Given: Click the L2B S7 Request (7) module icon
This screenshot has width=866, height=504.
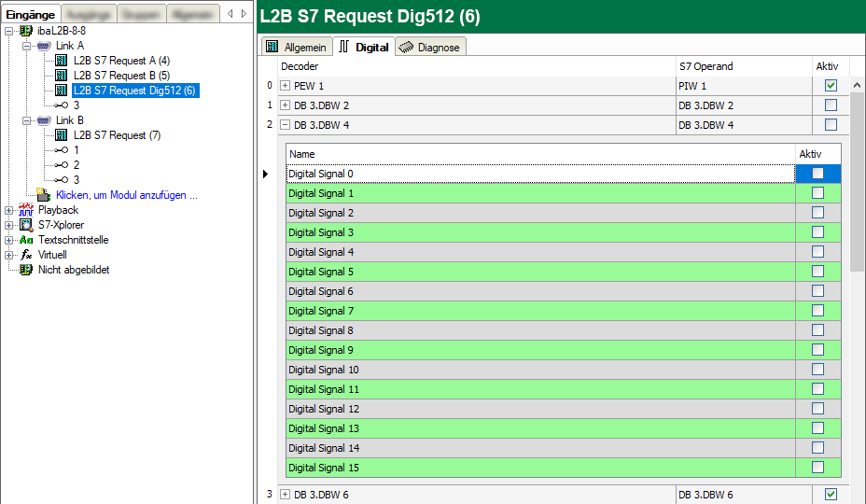Looking at the screenshot, I should (62, 134).
